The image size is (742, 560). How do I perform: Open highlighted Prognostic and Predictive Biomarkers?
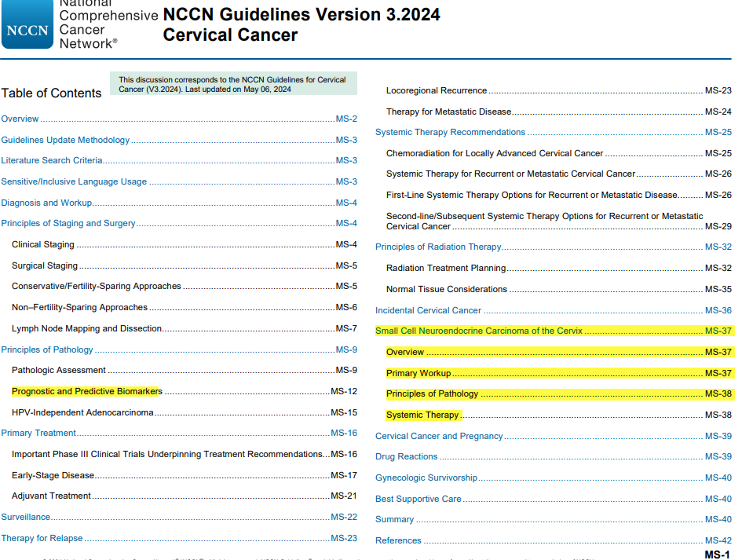(184, 391)
